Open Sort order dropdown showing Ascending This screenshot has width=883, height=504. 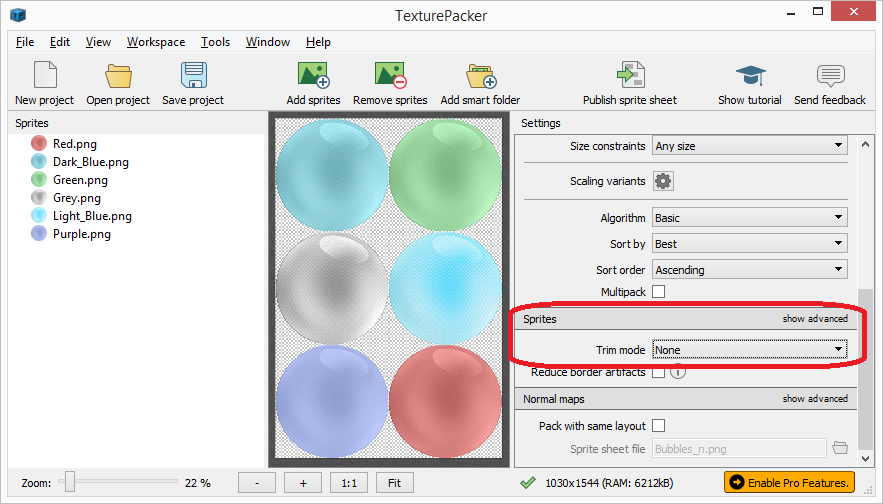tap(750, 270)
